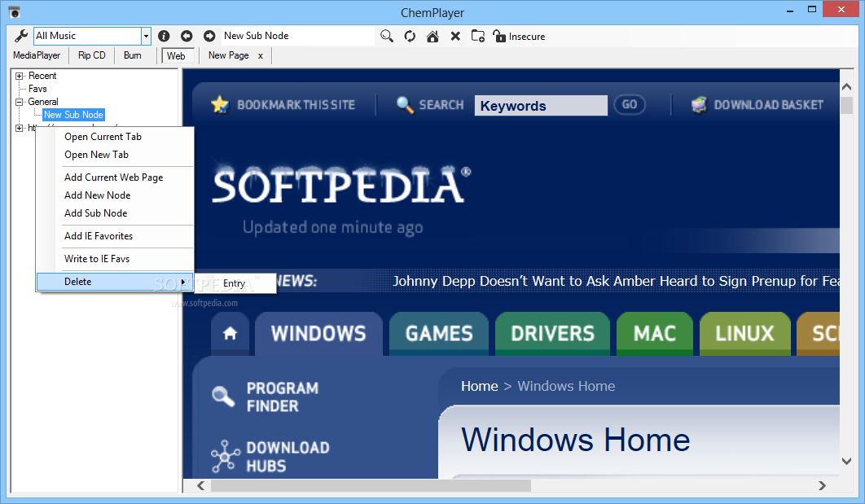Expand the Recent tree node
Image resolution: width=865 pixels, height=504 pixels.
(x=20, y=76)
